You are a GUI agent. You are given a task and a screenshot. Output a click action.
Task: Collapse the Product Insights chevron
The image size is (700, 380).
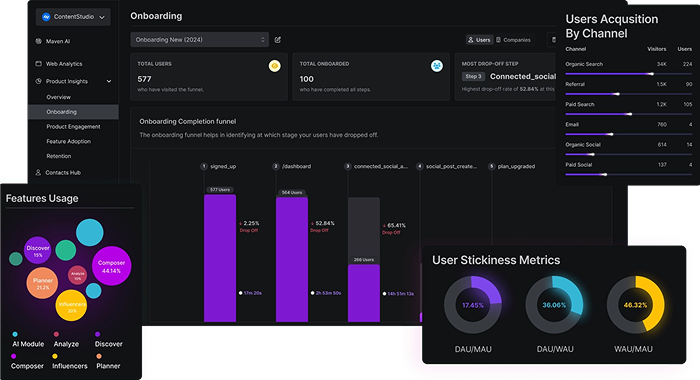(x=109, y=81)
